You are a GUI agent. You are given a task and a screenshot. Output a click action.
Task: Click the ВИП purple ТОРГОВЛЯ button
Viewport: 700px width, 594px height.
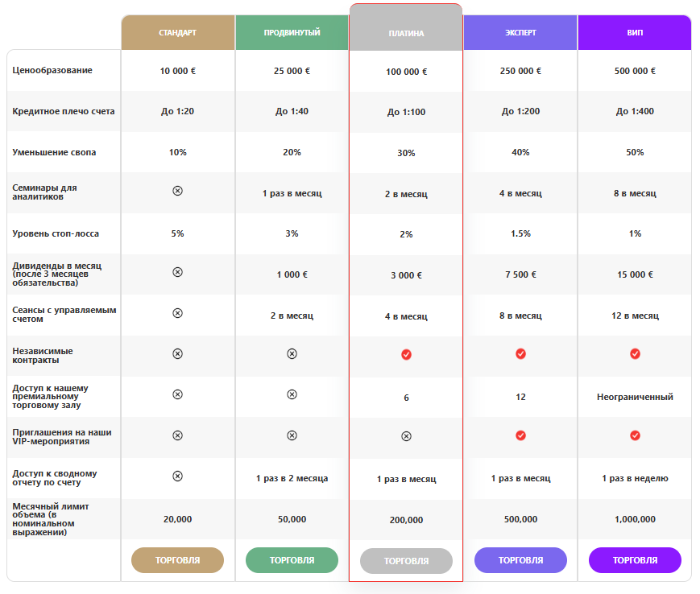[x=635, y=560]
